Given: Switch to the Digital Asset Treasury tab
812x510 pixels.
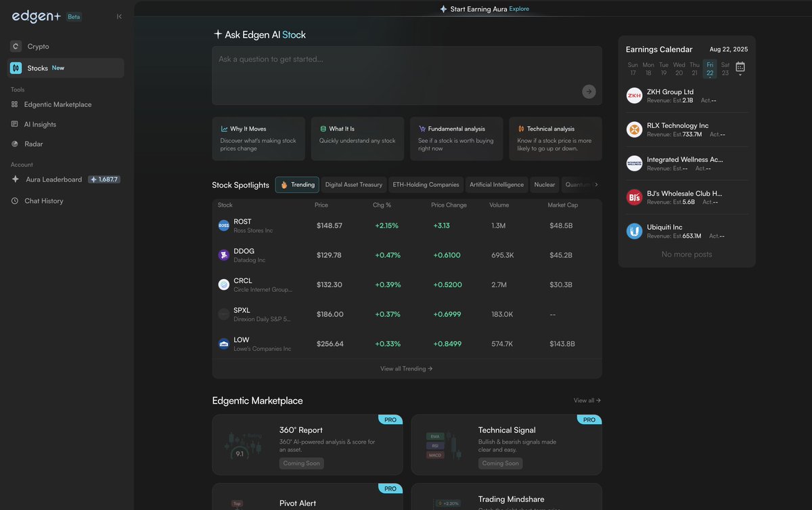Looking at the screenshot, I should 353,185.
